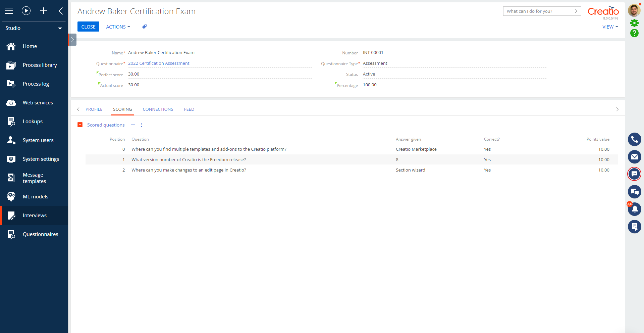644x333 pixels.
Task: Submit the command line arrow
Action: [x=576, y=11]
